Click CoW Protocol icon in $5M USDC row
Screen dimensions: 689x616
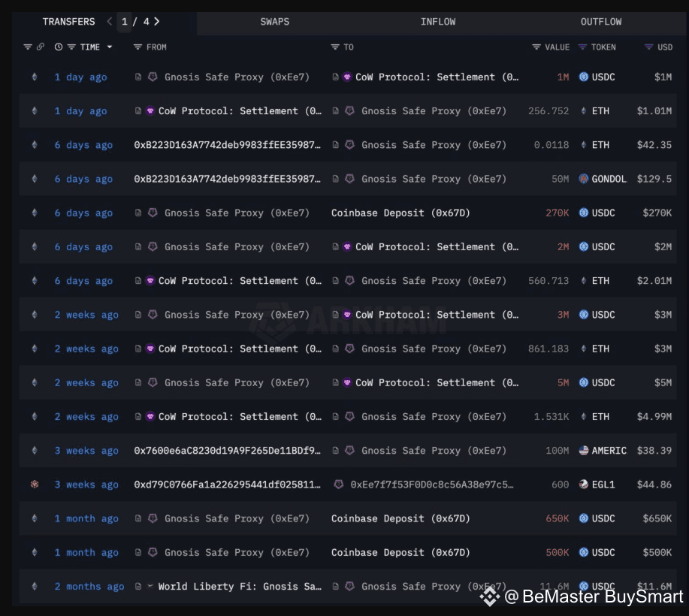[347, 382]
